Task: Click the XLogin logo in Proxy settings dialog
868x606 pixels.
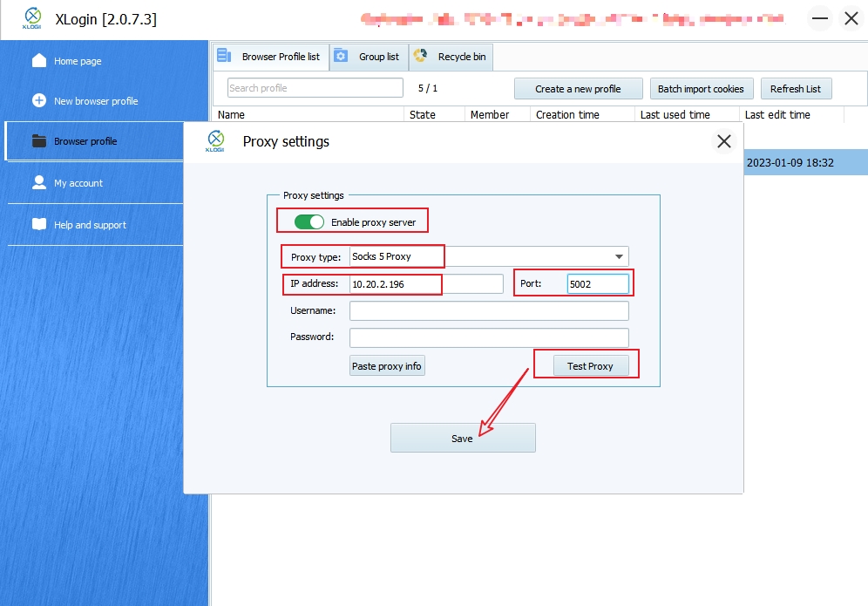Action: [215, 141]
